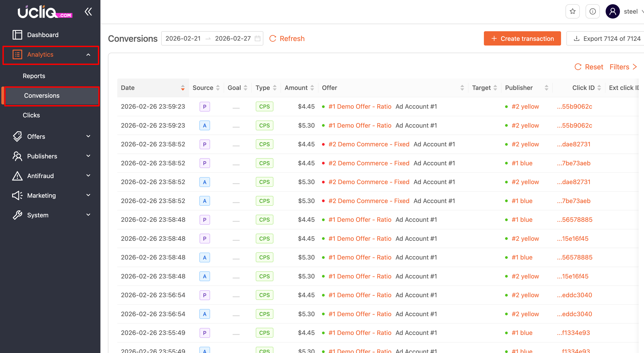
Task: Click the Dashboard sidebar icon
Action: pos(17,35)
